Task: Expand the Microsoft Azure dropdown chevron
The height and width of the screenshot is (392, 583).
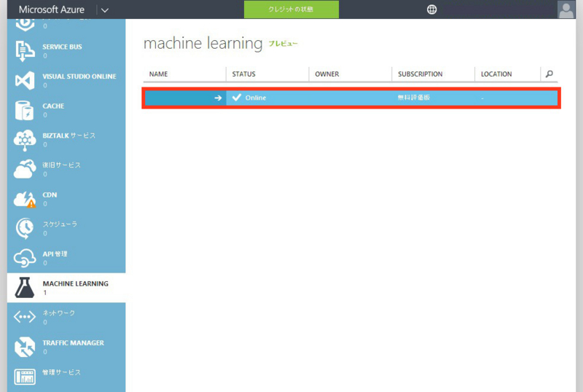Action: pos(105,10)
